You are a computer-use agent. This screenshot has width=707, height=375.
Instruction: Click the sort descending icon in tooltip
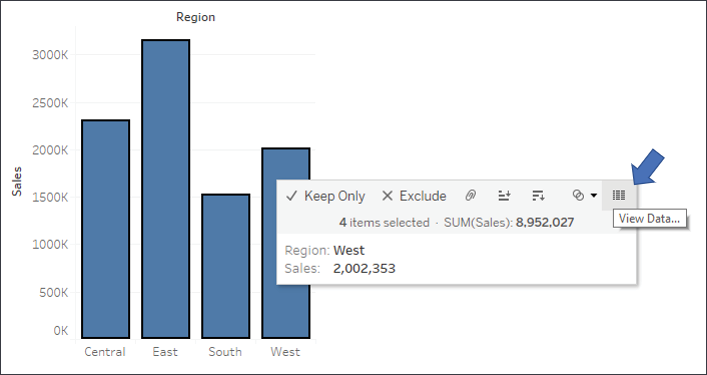point(538,196)
